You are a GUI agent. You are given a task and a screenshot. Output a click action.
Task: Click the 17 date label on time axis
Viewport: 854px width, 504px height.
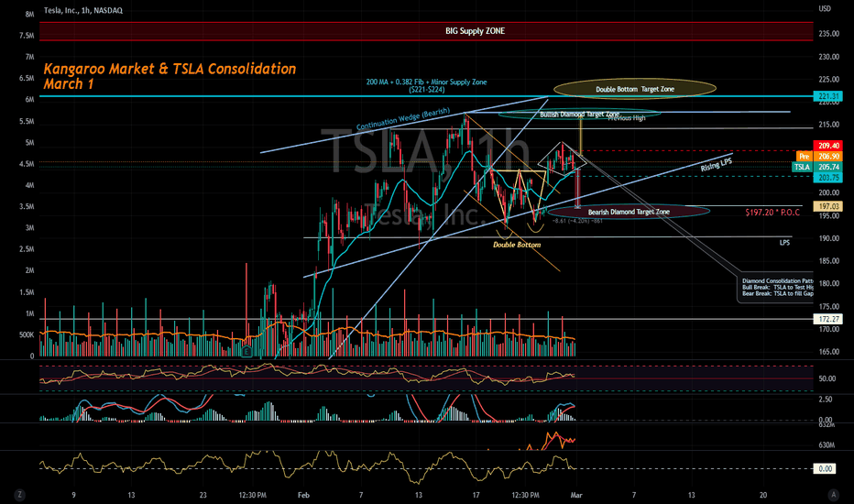[476, 495]
